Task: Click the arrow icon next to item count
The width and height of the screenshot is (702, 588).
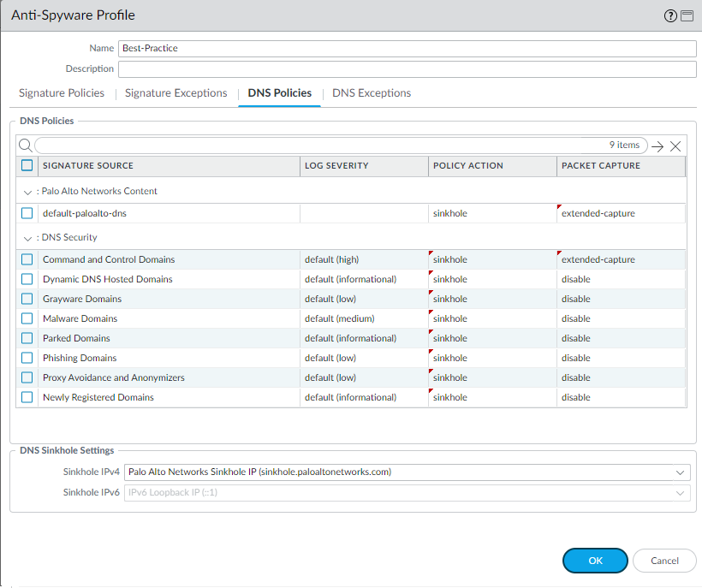Action: point(657,146)
